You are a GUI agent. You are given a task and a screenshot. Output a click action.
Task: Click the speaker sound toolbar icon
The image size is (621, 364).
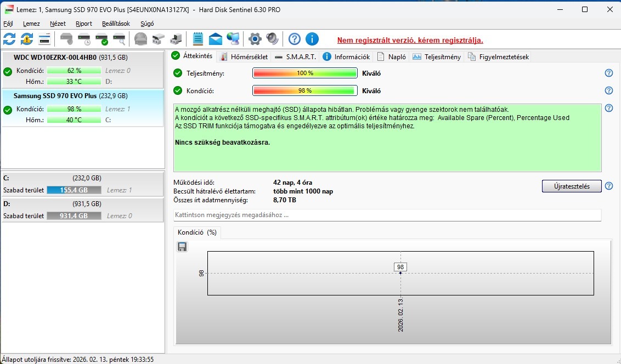click(272, 39)
